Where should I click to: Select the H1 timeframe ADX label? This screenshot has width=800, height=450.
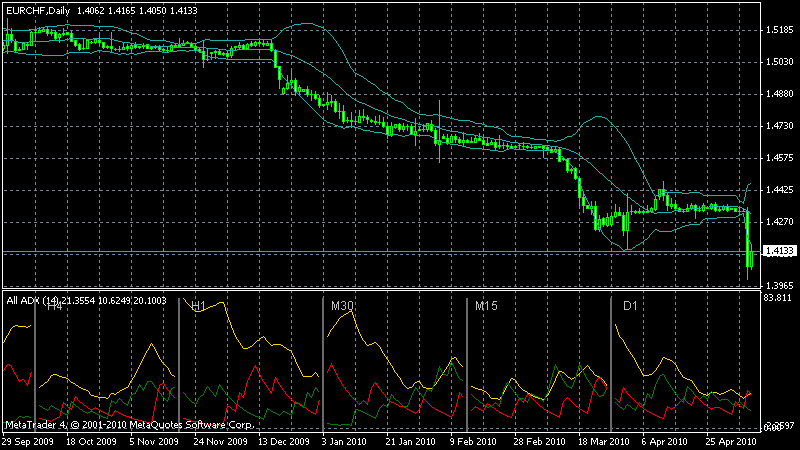click(198, 306)
